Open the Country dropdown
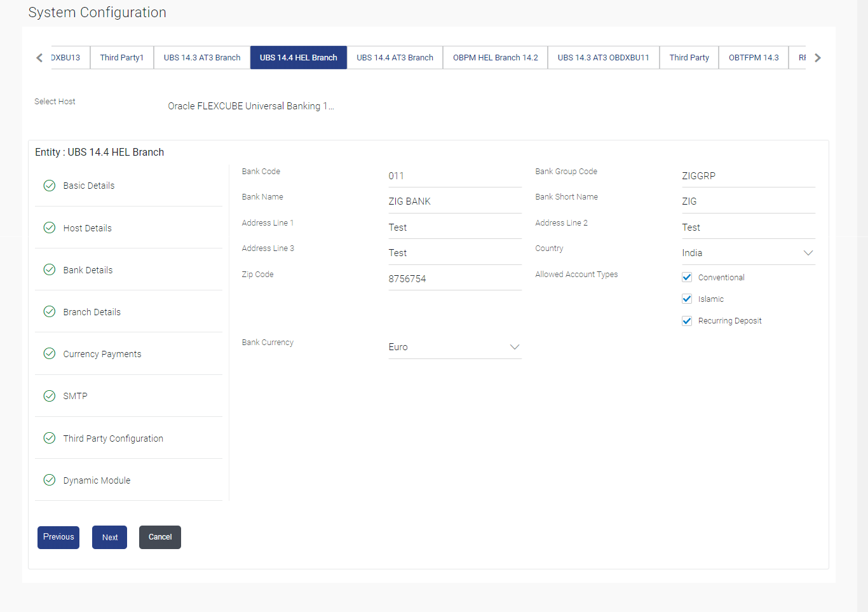The image size is (868, 612). [x=748, y=253]
